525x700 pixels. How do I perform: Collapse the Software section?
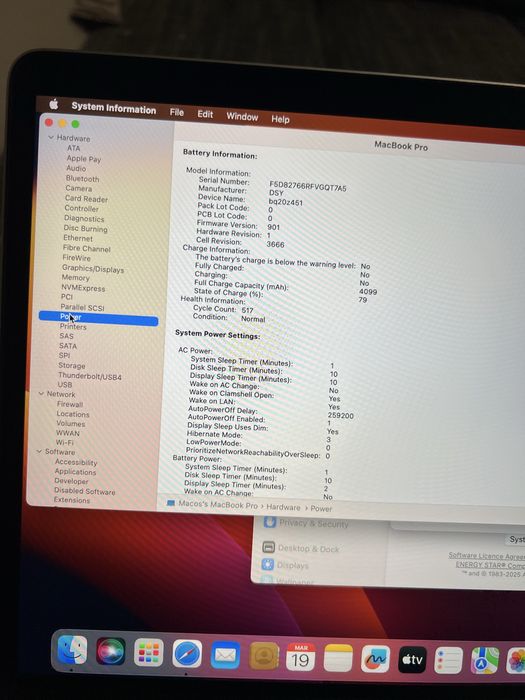[x=39, y=451]
